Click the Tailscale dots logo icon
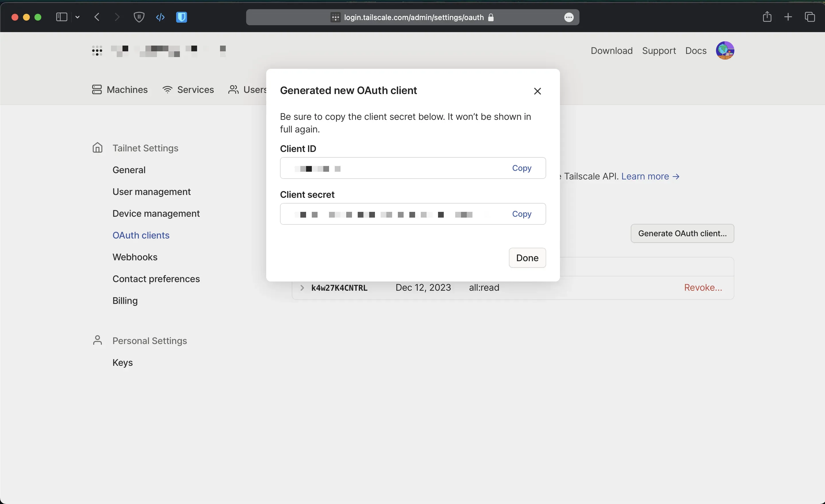Image resolution: width=825 pixels, height=504 pixels. pyautogui.click(x=97, y=51)
